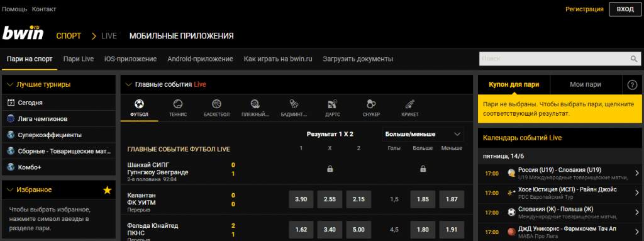
Task: Bet on Фельда Юнайтед at 1.62
Action: [x=301, y=230]
